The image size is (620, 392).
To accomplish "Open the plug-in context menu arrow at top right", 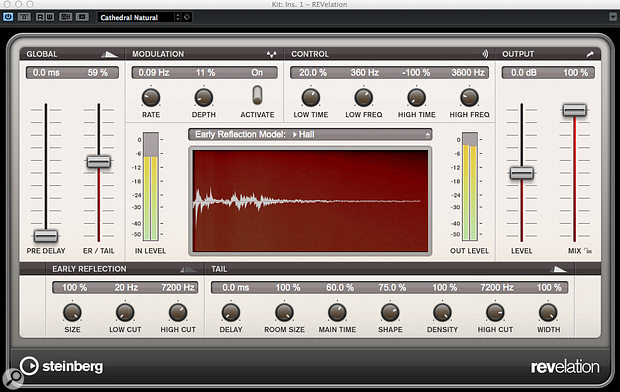I will [x=612, y=17].
